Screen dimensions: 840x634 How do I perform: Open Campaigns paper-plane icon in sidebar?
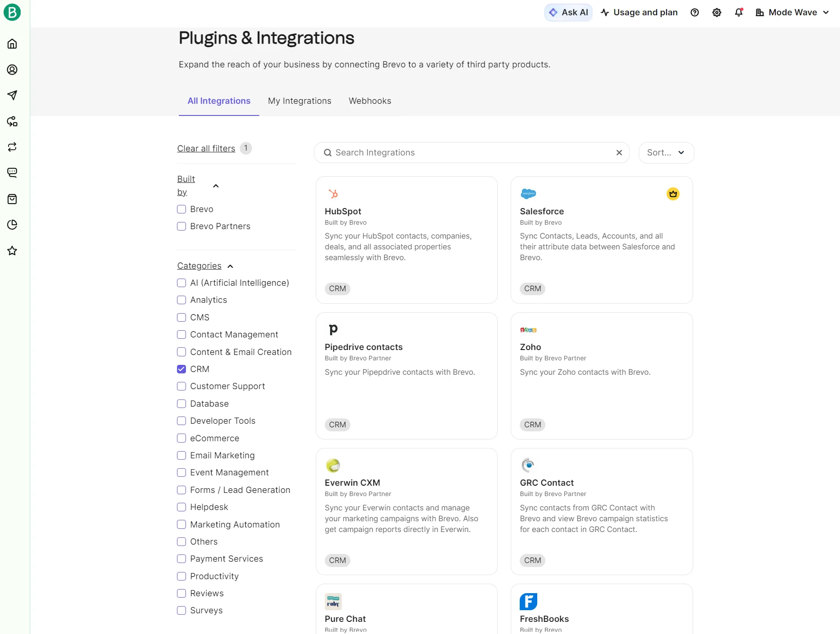click(x=12, y=95)
